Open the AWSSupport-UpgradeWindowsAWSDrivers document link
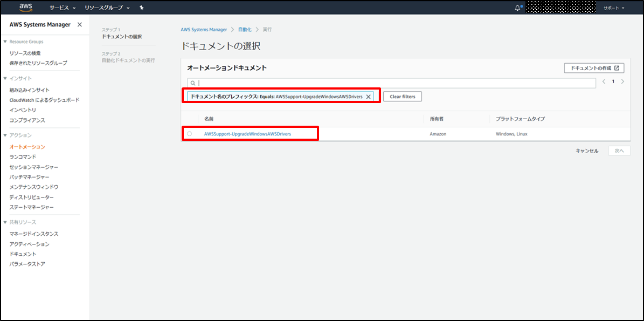 pos(247,133)
